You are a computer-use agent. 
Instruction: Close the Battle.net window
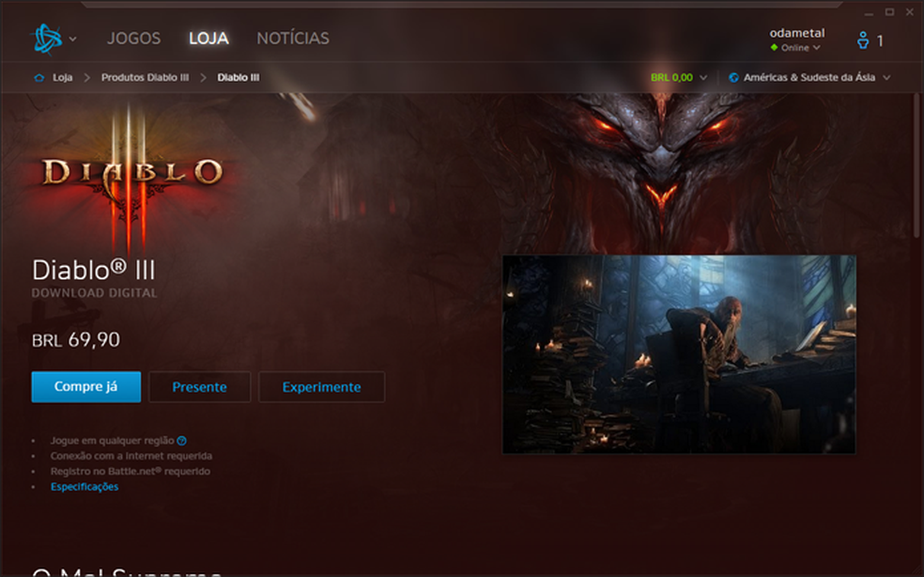point(910,12)
